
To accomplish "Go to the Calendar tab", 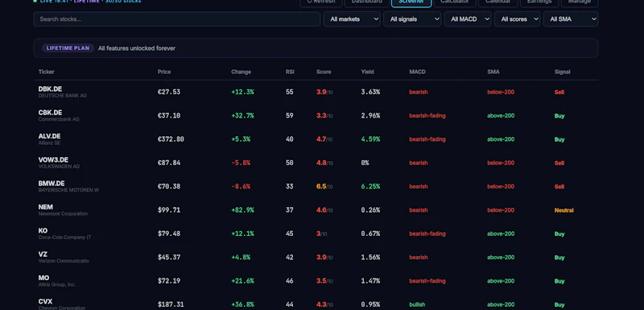I will (497, 2).
